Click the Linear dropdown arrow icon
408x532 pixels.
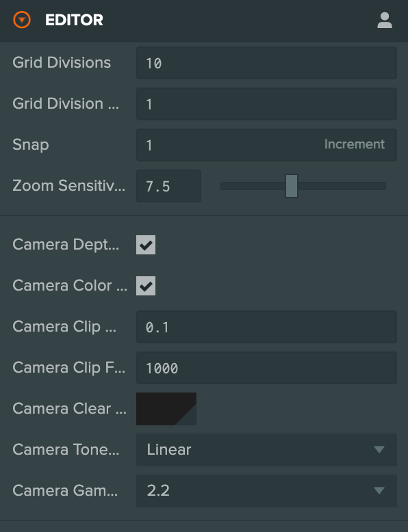pyautogui.click(x=379, y=449)
